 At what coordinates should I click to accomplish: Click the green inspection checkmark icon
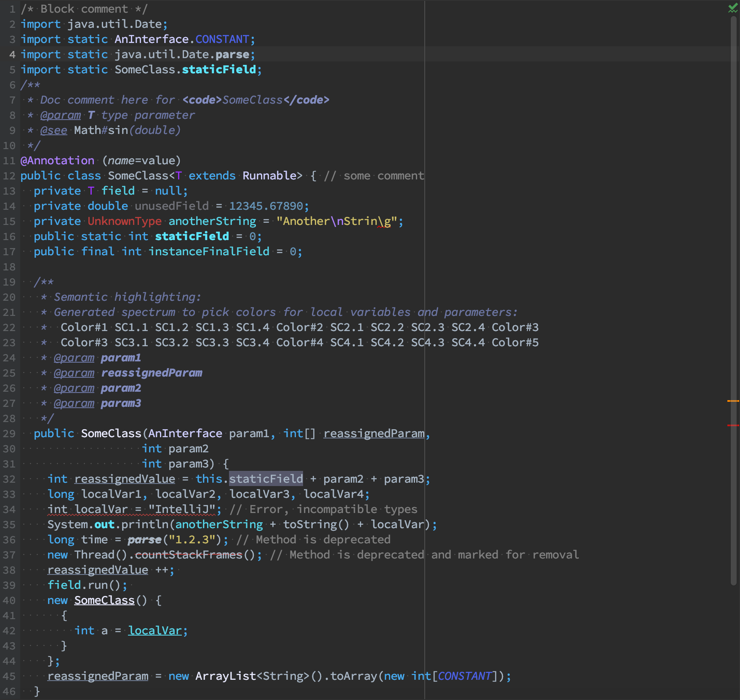pyautogui.click(x=732, y=8)
